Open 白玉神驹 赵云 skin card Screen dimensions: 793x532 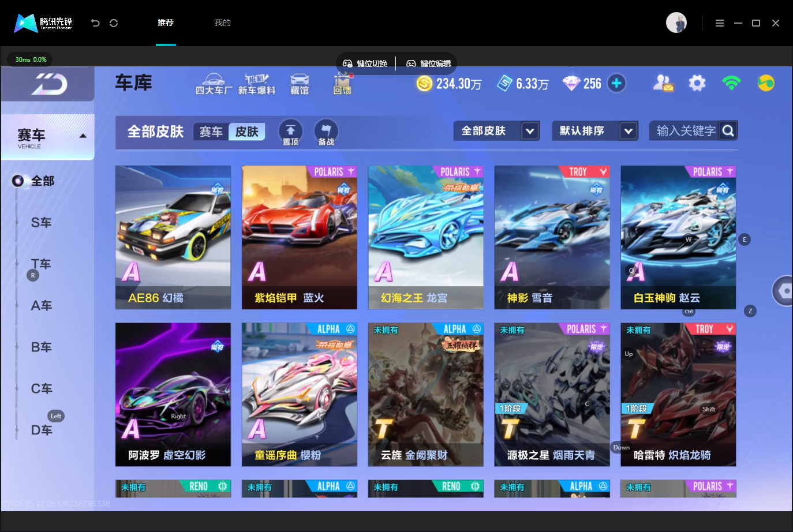coord(678,238)
